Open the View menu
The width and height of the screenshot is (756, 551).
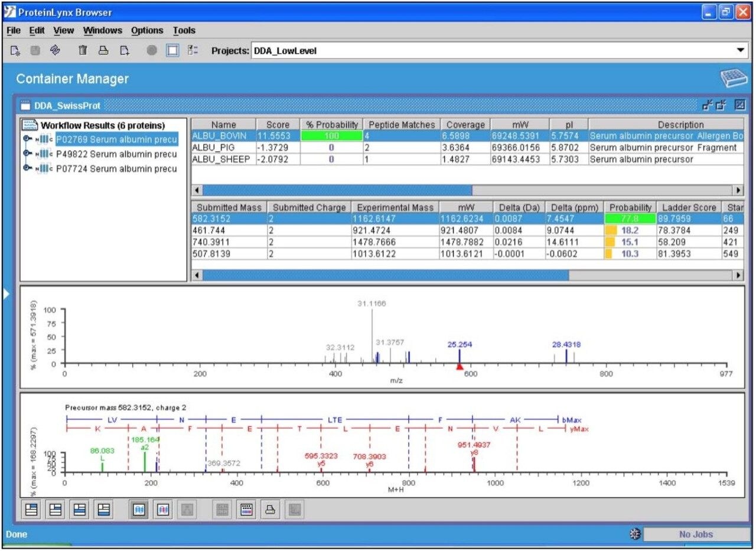[64, 30]
